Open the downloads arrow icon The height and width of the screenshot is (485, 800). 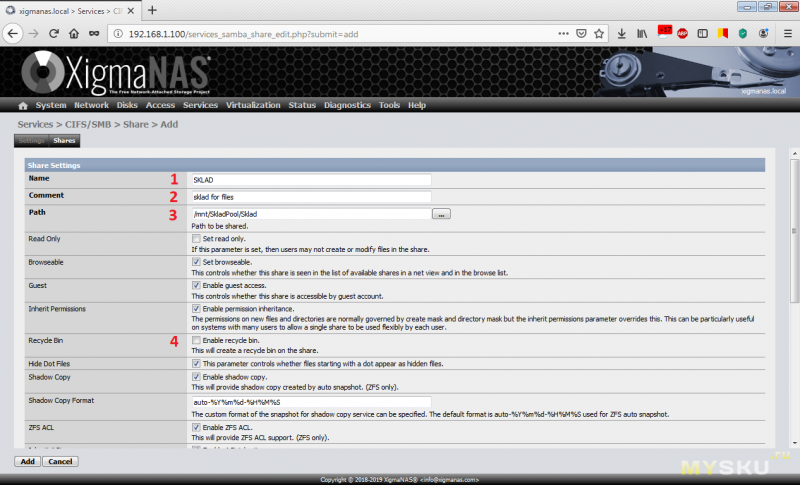pyautogui.click(x=621, y=34)
